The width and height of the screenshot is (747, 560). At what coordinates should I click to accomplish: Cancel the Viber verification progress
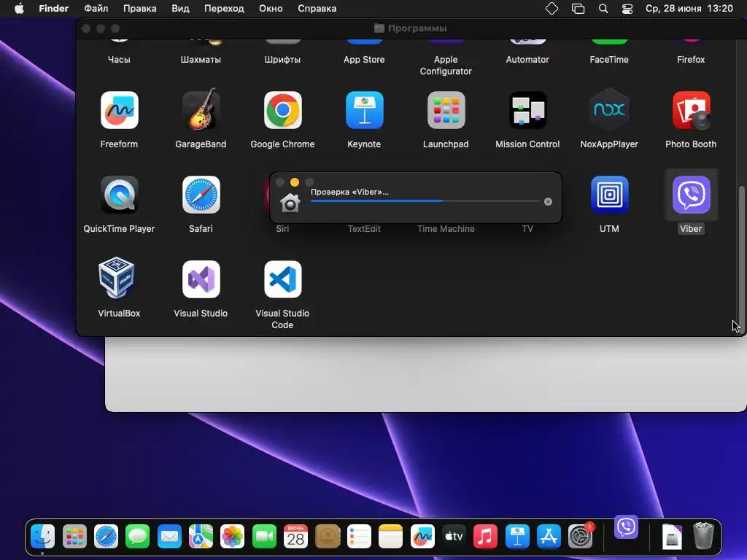click(548, 201)
